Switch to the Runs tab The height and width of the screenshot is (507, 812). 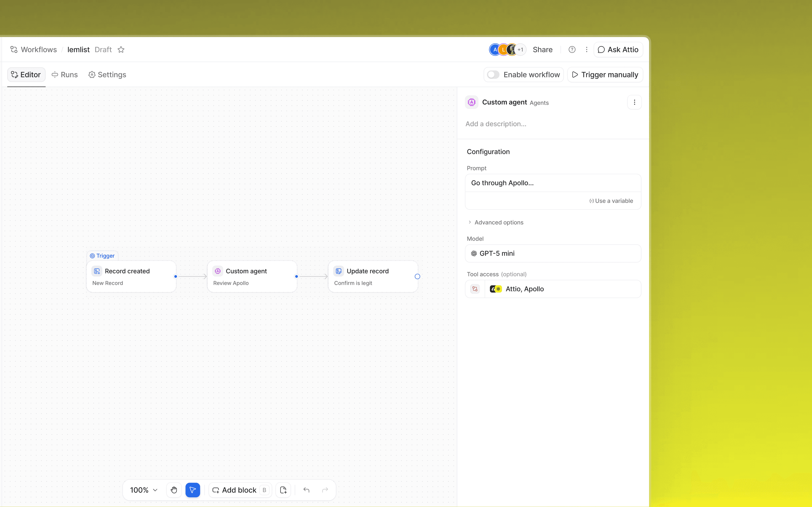coord(65,74)
